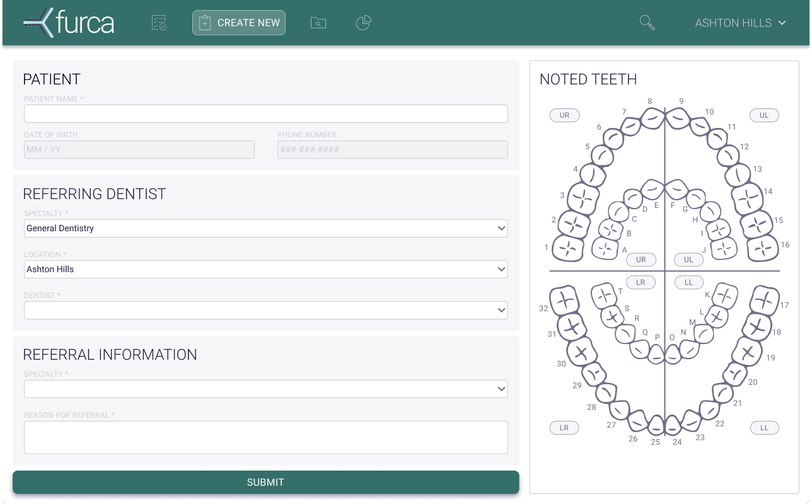Toggle the inner primary UL quadrant button
Viewport: 812px width, 504px height.
(x=688, y=260)
